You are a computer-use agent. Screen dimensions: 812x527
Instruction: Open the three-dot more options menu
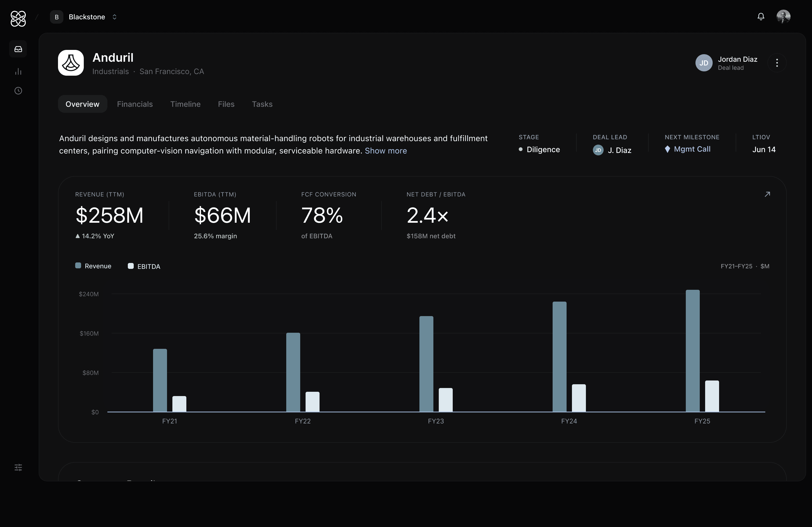(x=777, y=63)
